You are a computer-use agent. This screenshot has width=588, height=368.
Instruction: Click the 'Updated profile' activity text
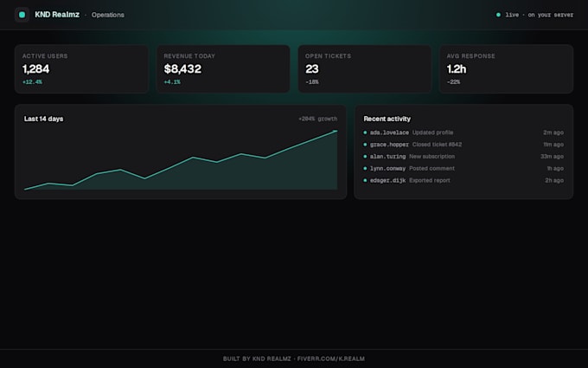[432, 132]
